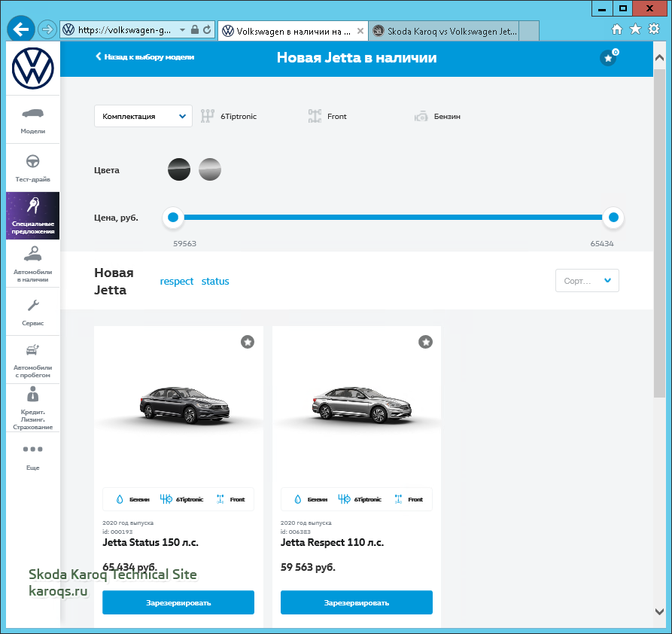Open the Тест-драйв steering wheel icon
This screenshot has width=672, height=634.
(33, 161)
